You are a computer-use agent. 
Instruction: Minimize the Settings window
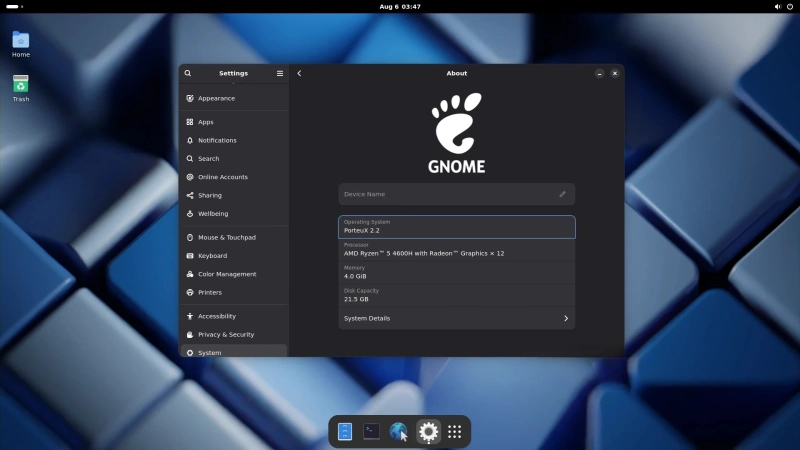click(x=599, y=73)
